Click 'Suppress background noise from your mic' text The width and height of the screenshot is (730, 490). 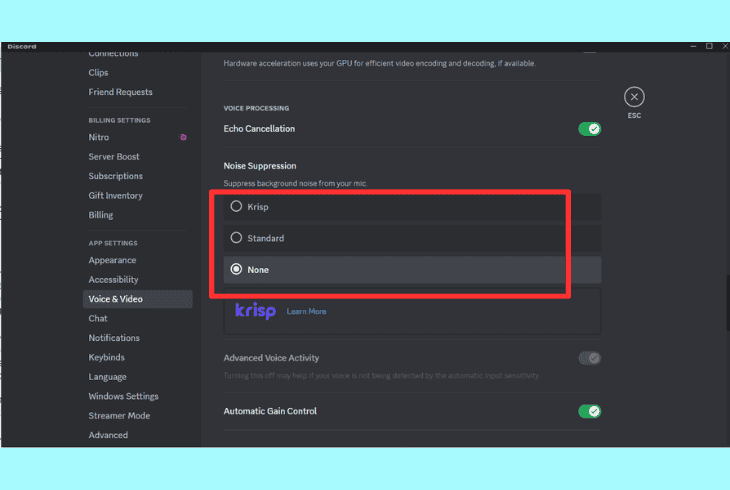click(x=295, y=184)
